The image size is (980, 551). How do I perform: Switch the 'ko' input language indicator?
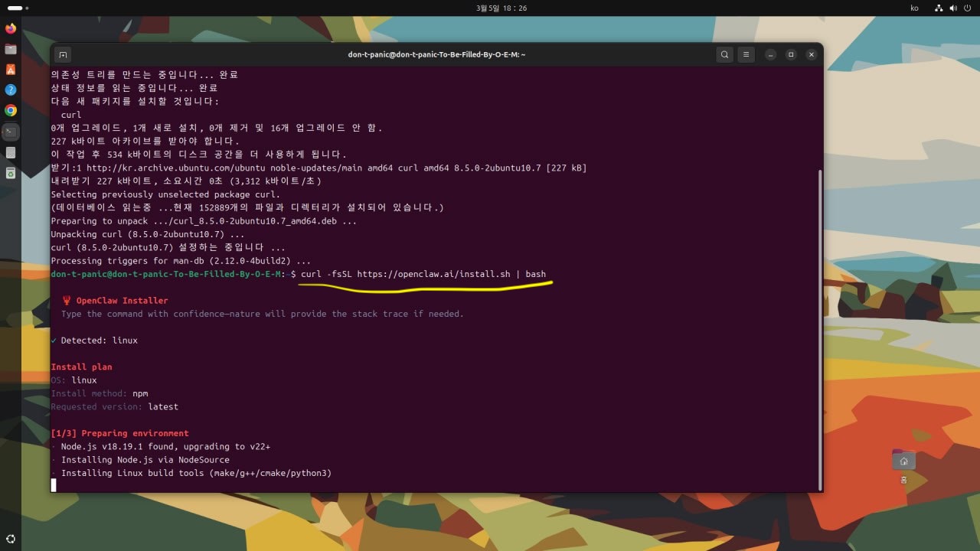(x=914, y=8)
